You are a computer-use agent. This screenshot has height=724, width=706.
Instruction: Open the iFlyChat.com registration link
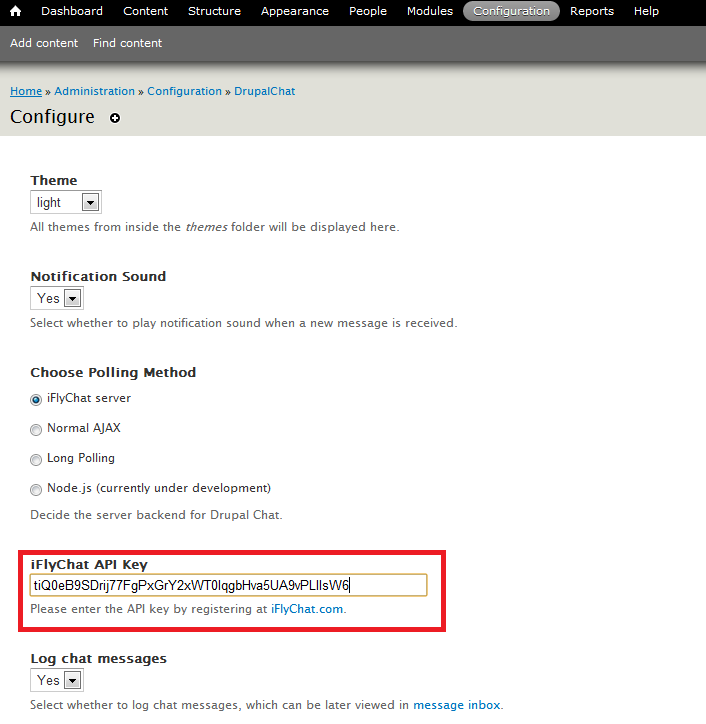(307, 609)
